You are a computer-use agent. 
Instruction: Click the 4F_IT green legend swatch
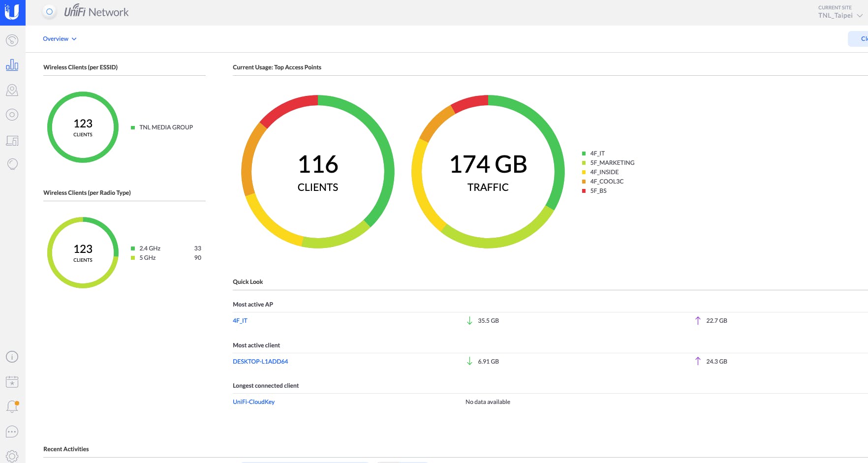584,154
